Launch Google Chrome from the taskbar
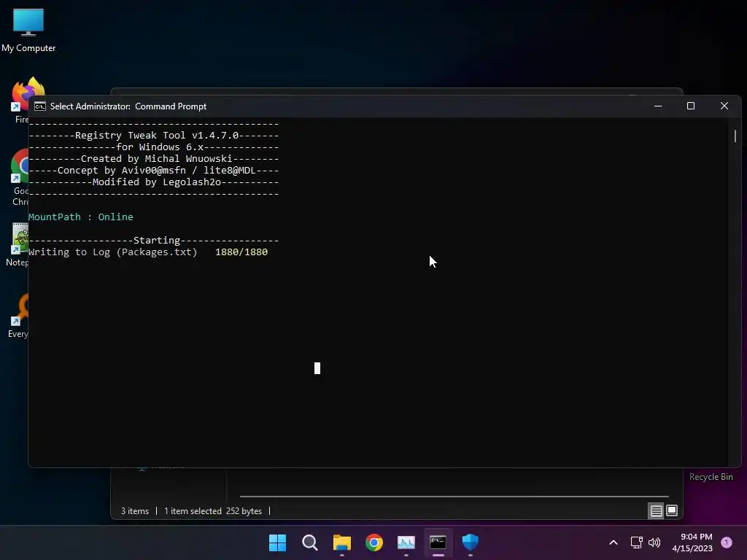 pos(374,542)
